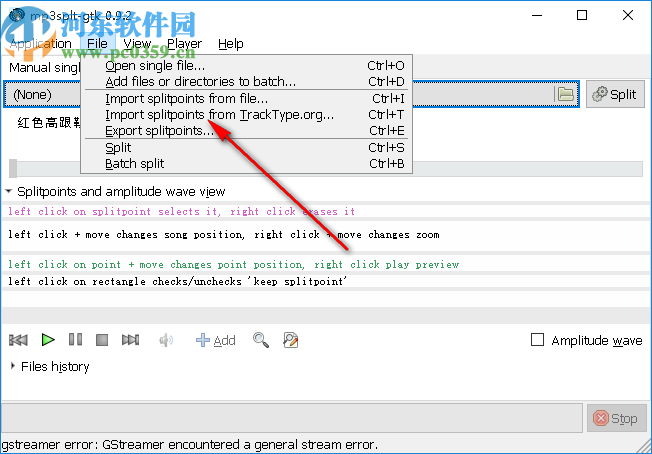Skip to the previous track button
Image resolution: width=652 pixels, height=454 pixels.
click(18, 340)
